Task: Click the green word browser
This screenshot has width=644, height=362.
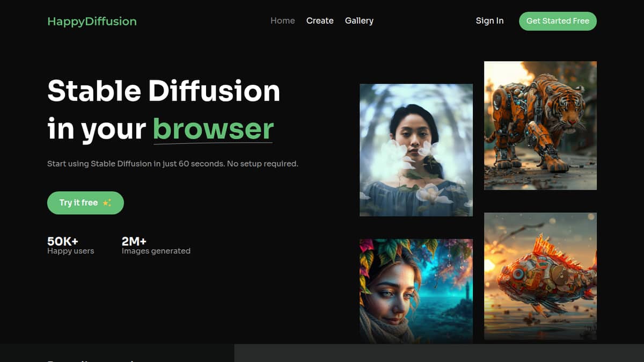Action: point(213,129)
